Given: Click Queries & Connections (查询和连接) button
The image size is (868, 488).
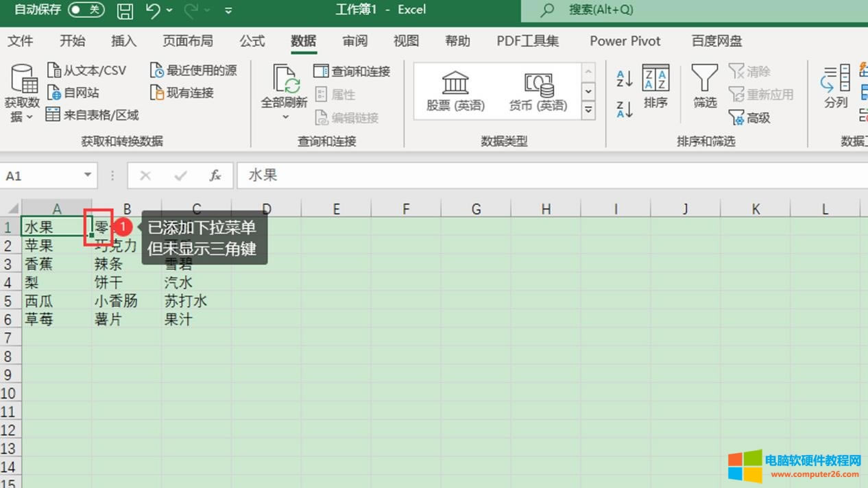Looking at the screenshot, I should pos(352,71).
